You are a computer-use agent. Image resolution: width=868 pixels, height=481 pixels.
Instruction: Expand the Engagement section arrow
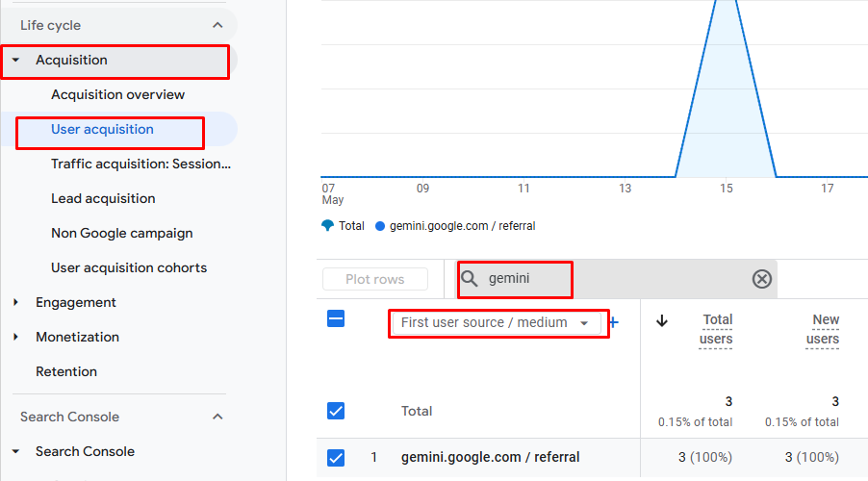[x=16, y=302]
